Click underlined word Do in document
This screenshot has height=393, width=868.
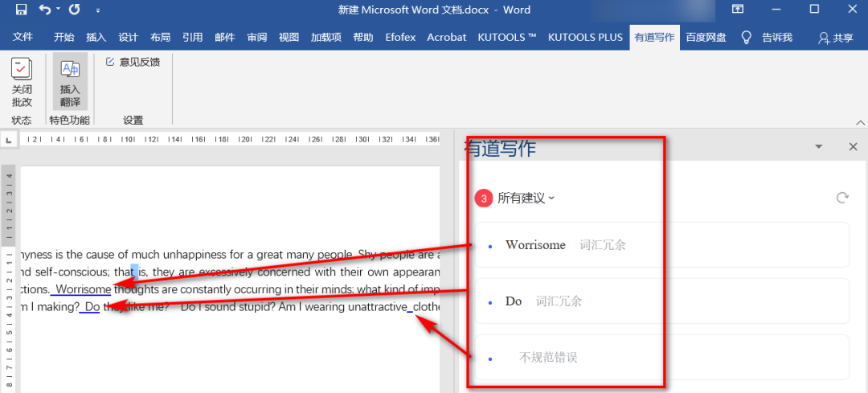coord(92,307)
